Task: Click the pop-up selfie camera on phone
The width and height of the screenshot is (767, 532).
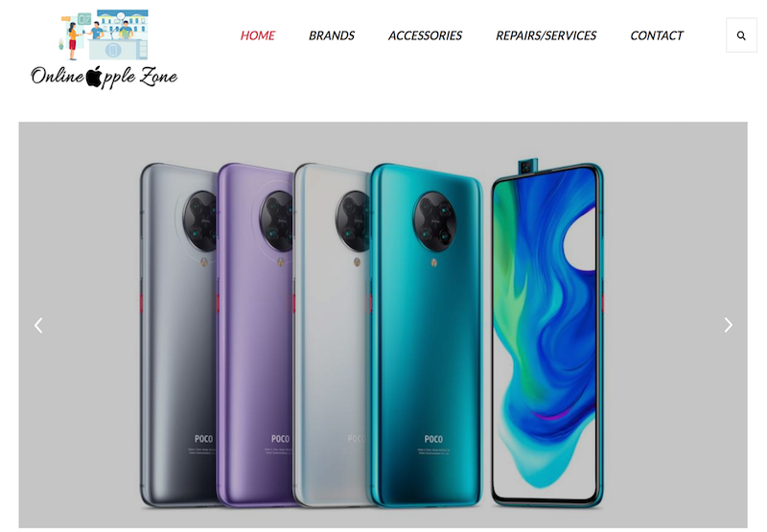Action: tap(527, 166)
